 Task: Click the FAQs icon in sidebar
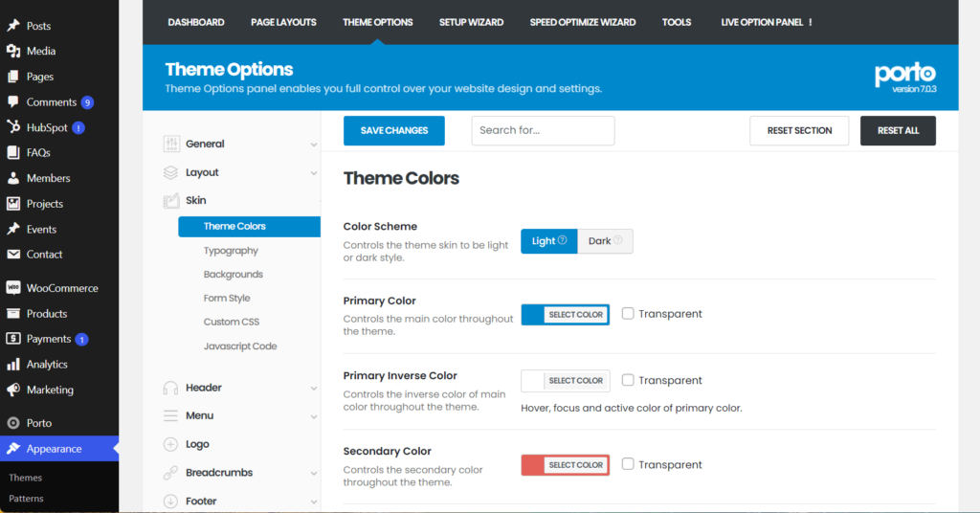[x=13, y=152]
